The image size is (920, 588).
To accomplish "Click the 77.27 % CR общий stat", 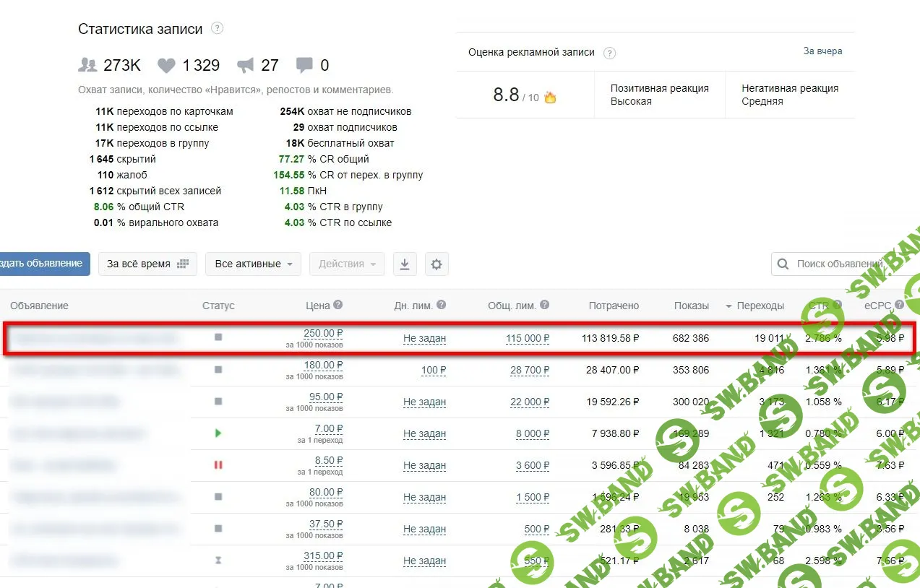I will pyautogui.click(x=324, y=159).
